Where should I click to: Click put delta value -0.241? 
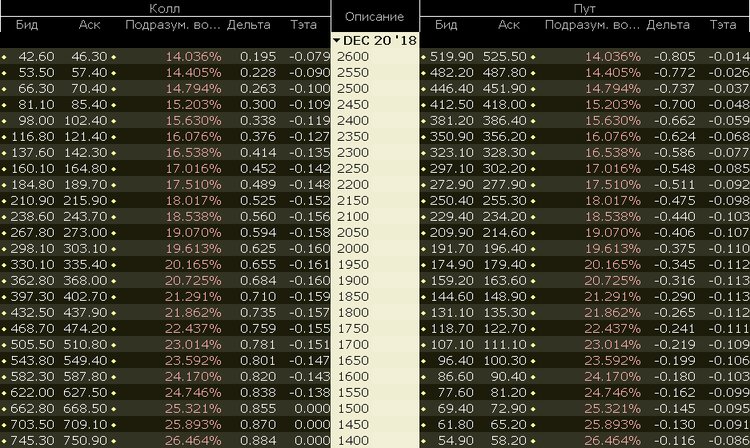pos(675,329)
